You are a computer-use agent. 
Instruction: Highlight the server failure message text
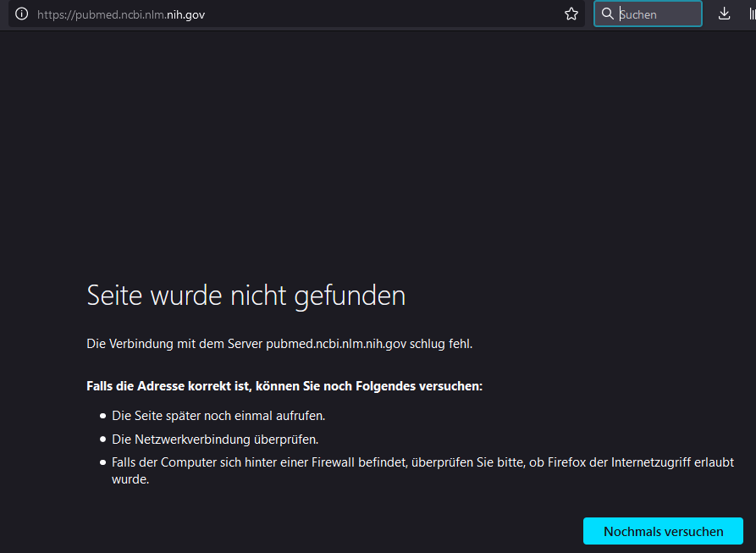(x=279, y=343)
